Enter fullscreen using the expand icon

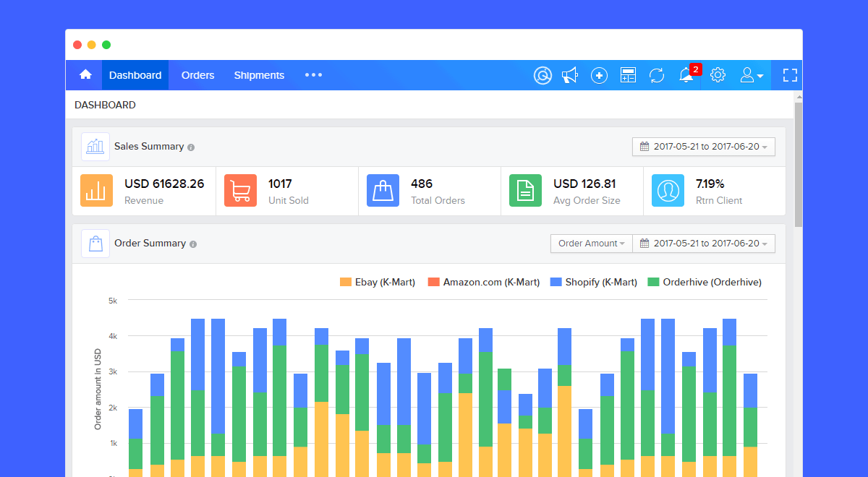790,75
